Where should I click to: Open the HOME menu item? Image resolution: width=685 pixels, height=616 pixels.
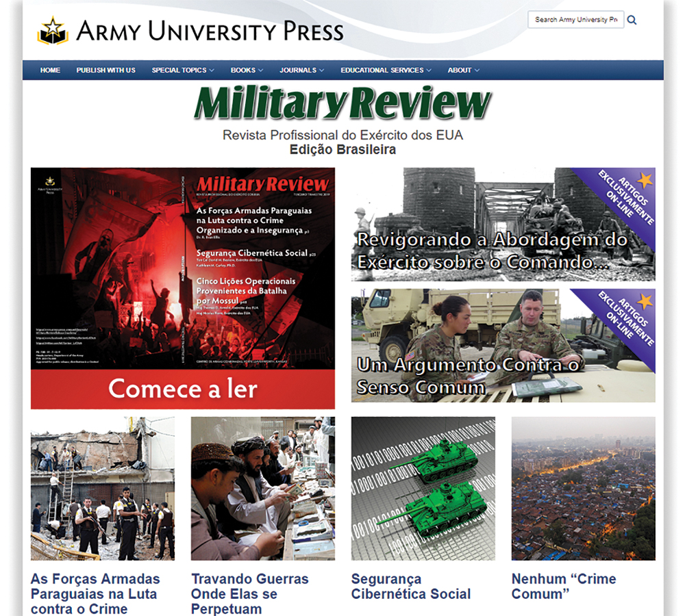point(50,70)
